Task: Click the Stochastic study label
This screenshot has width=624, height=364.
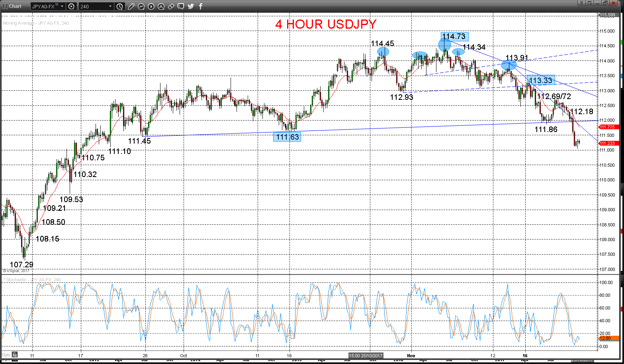Action: (x=33, y=280)
